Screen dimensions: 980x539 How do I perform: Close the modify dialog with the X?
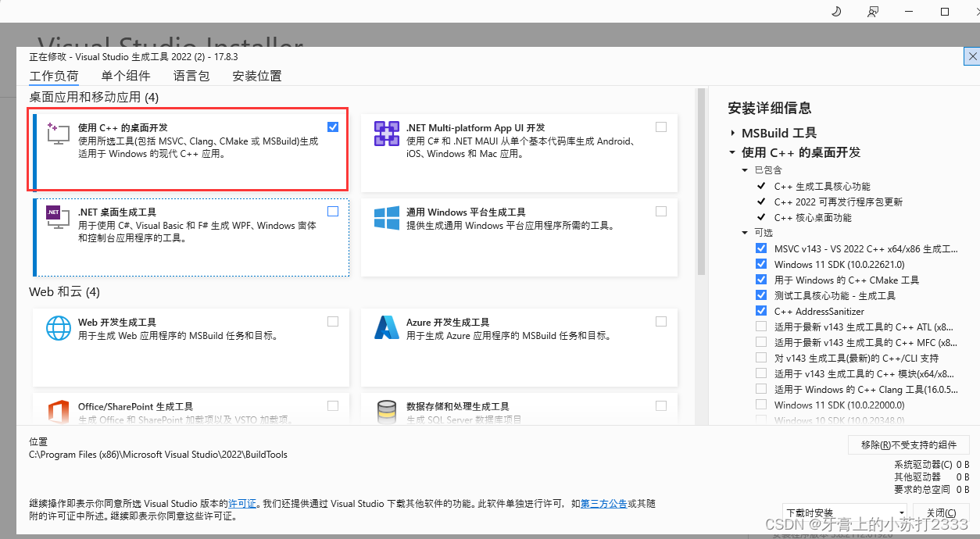pyautogui.click(x=972, y=57)
